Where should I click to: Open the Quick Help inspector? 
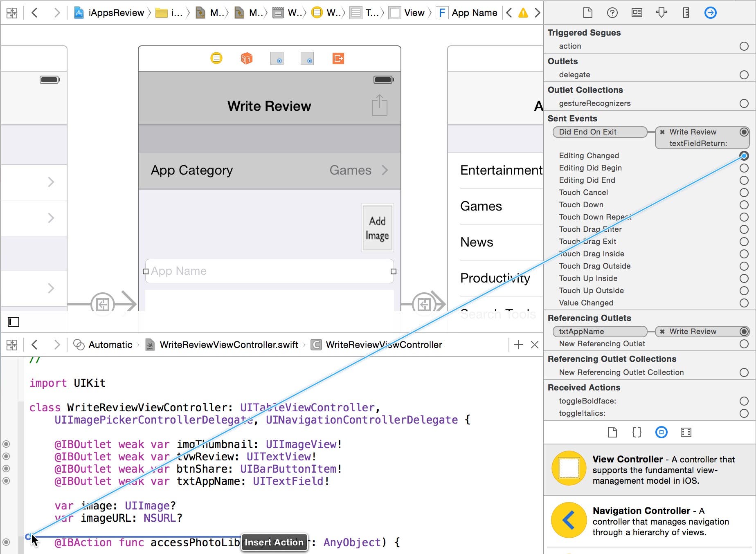pyautogui.click(x=612, y=13)
